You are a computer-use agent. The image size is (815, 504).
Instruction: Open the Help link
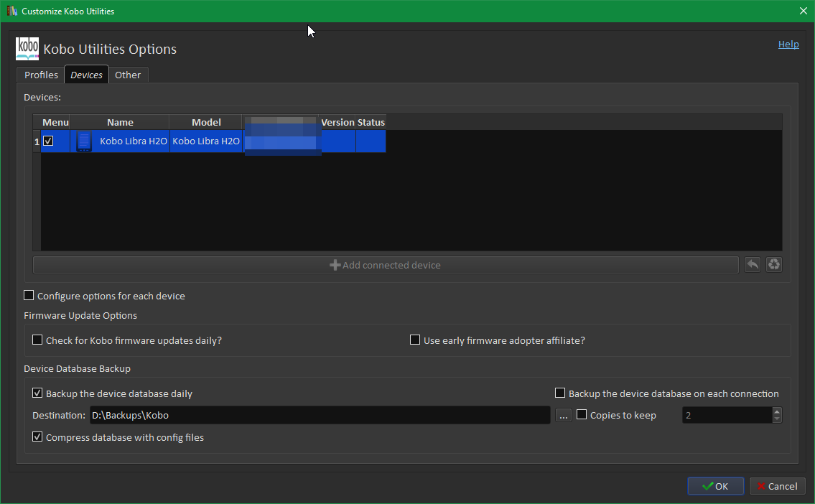pos(788,45)
